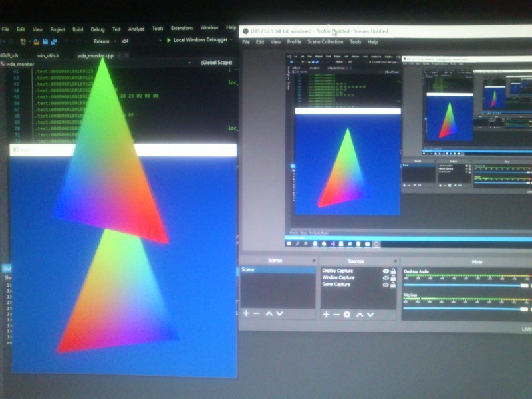This screenshot has height=399, width=532.
Task: Click the Save icon in Visual Studio toolbar
Action: click(x=45, y=41)
